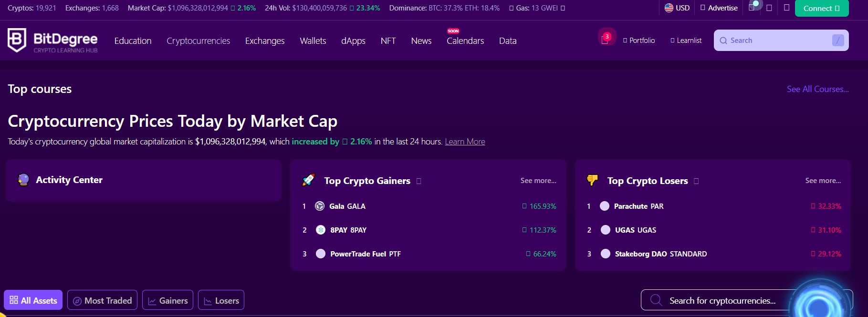Click the BitDegree shield logo
Screen dimensions: 868x317
click(x=17, y=40)
